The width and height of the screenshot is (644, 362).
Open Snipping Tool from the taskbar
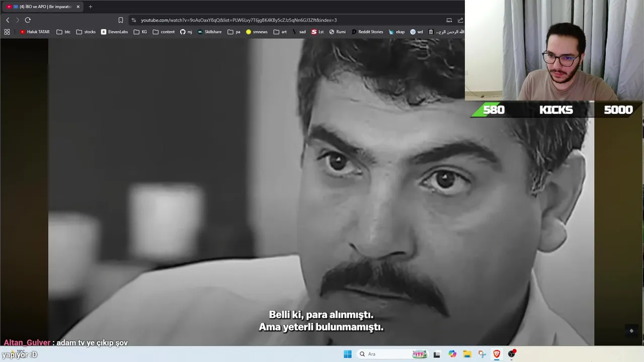point(482,354)
